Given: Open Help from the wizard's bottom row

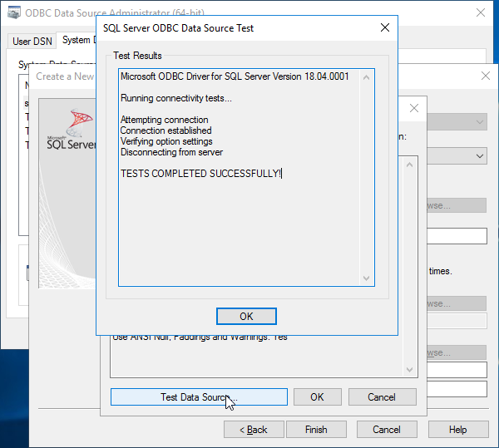Looking at the screenshot, I should 457,430.
